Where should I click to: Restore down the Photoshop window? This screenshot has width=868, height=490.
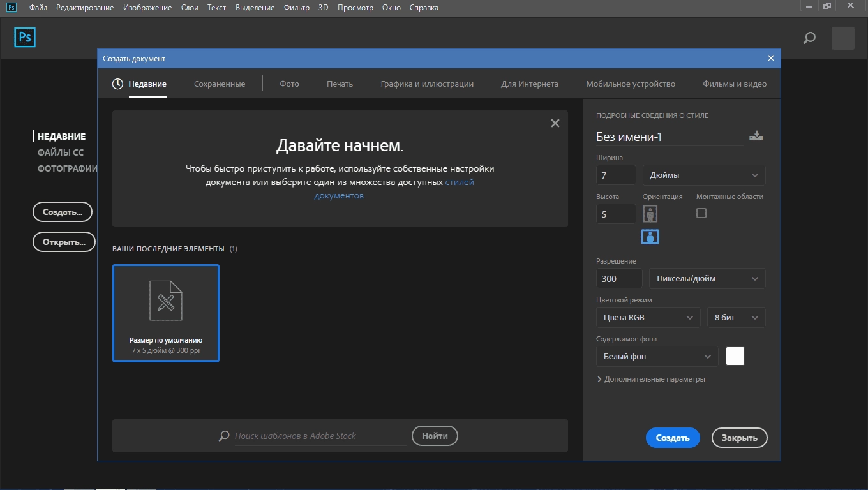(827, 5)
